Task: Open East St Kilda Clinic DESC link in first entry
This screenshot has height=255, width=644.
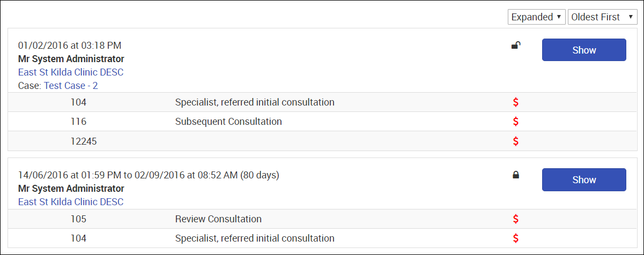Action: (71, 72)
